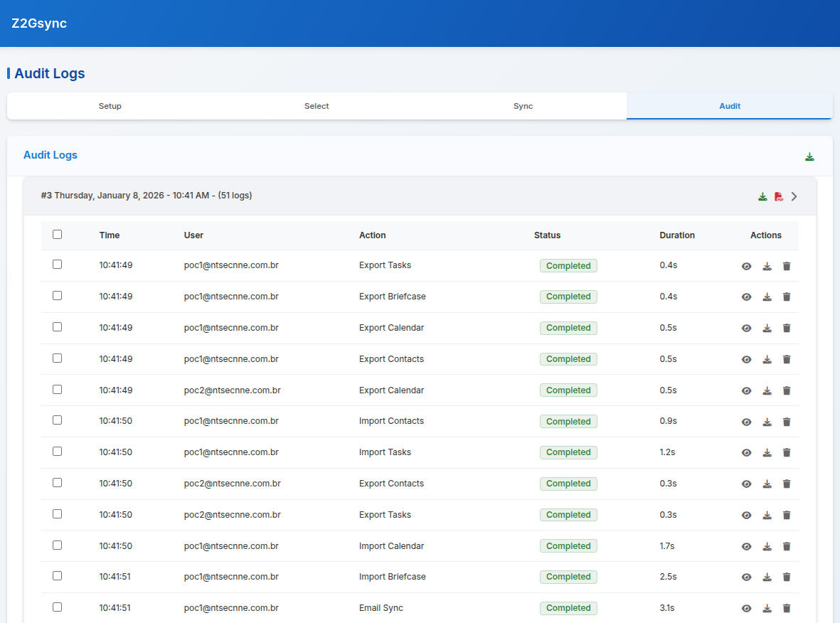This screenshot has width=840, height=623.
Task: View details of the Export Tasks log entry
Action: point(746,265)
